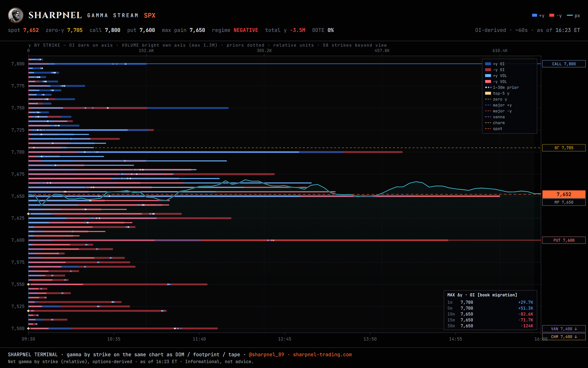Viewport: 588px width, 368px height.
Task: Click the 1m 7,700 book migration row
Action: [490, 302]
